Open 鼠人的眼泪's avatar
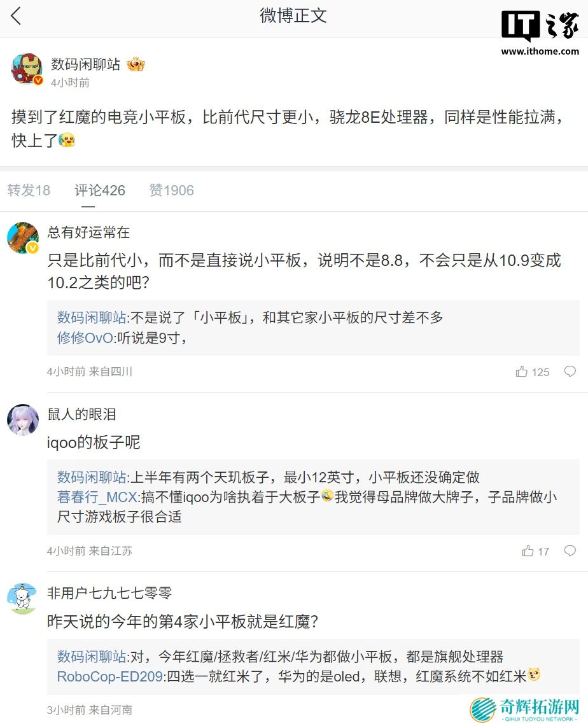588x726 pixels. (23, 419)
